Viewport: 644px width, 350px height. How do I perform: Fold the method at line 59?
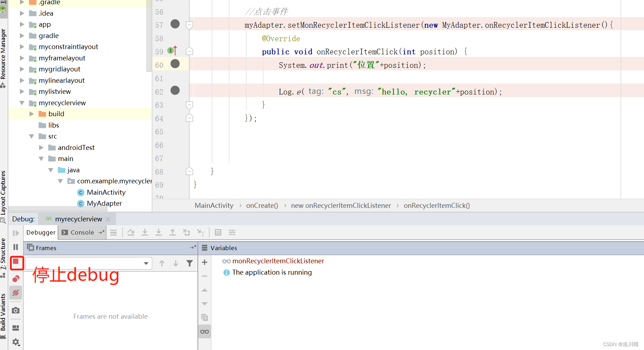point(190,52)
